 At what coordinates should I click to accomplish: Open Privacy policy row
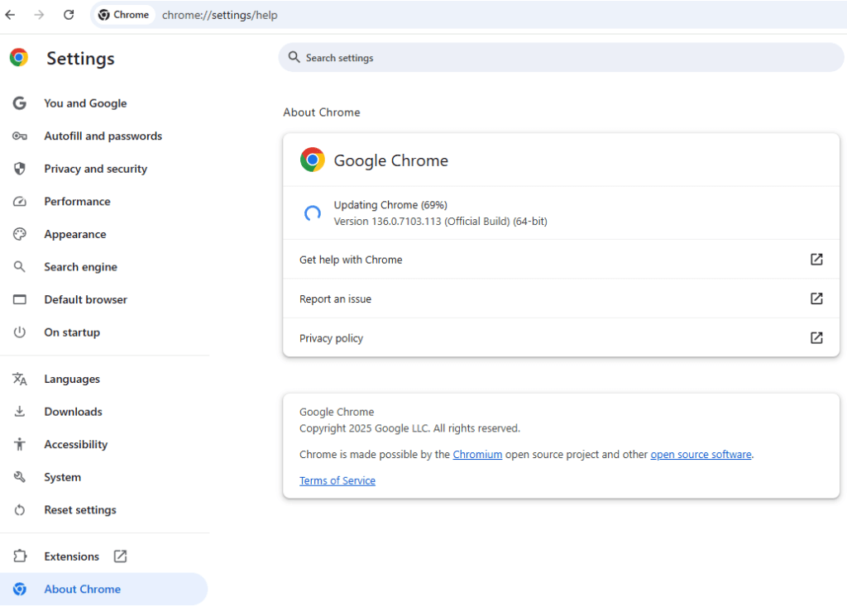[x=561, y=338]
